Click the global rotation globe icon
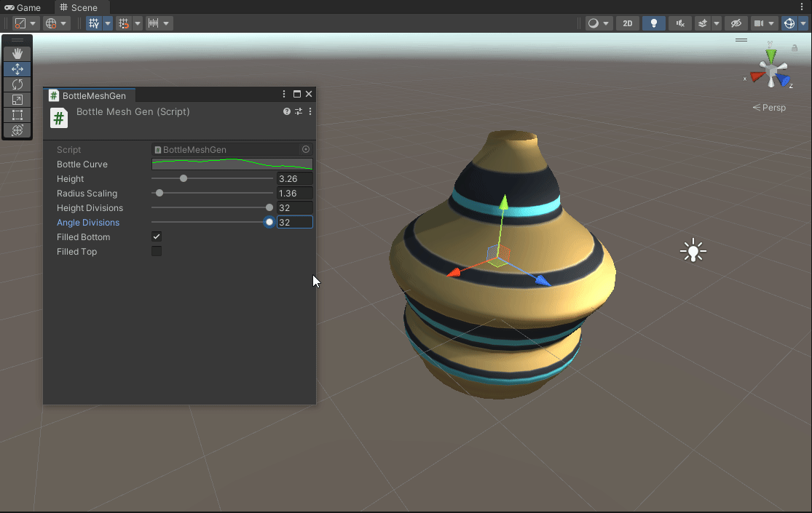The height and width of the screenshot is (513, 812). pos(51,23)
